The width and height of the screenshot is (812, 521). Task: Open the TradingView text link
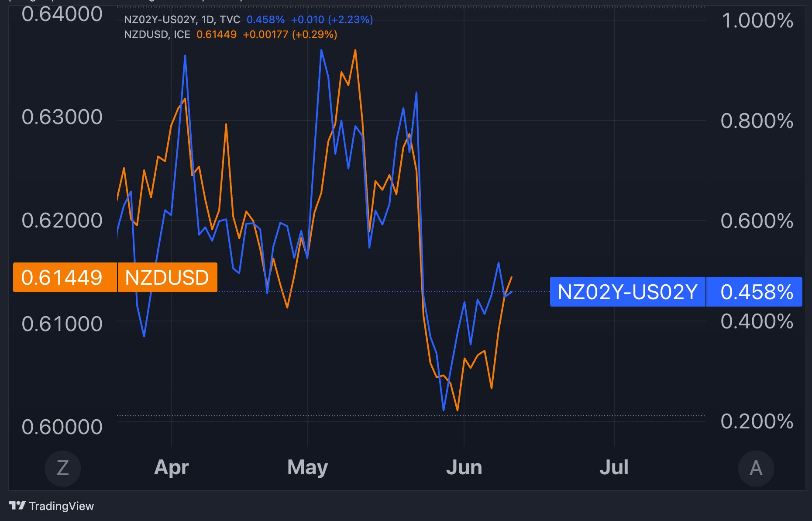[61, 506]
